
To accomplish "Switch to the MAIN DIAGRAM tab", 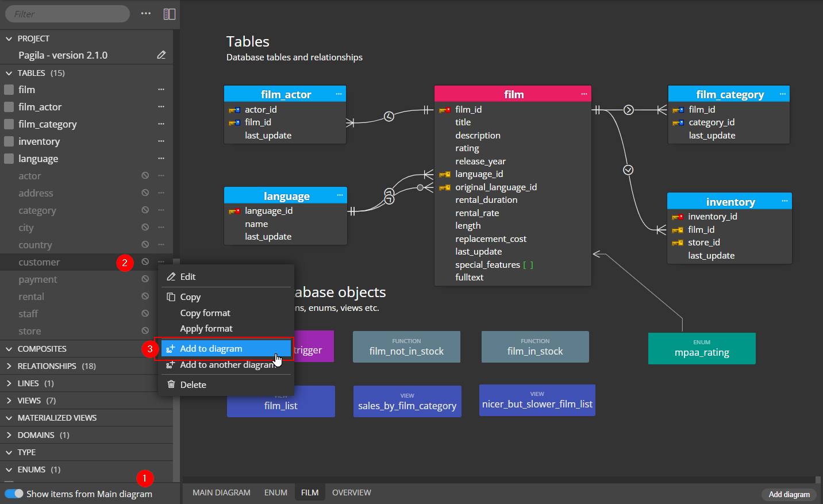I will (221, 493).
